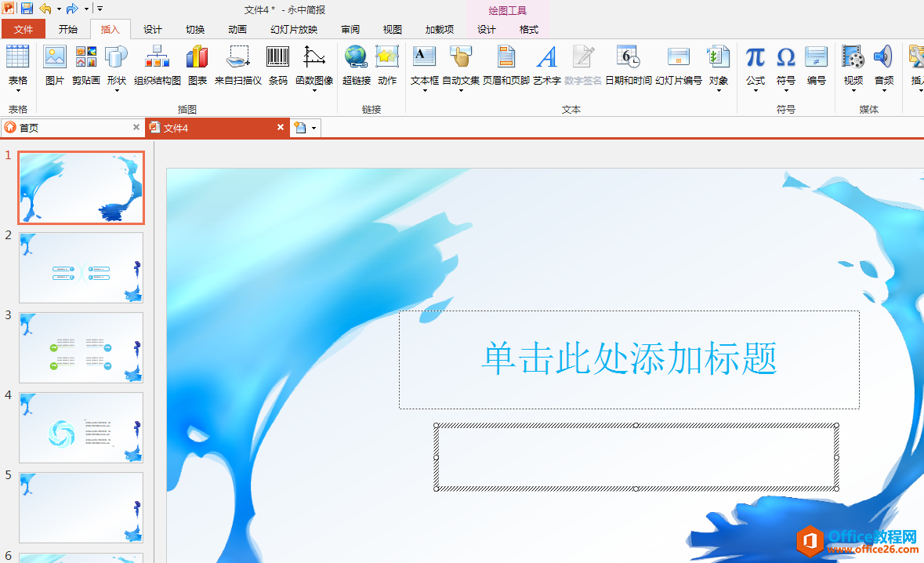Switch to the 设计 ribbon tab

pyautogui.click(x=152, y=29)
